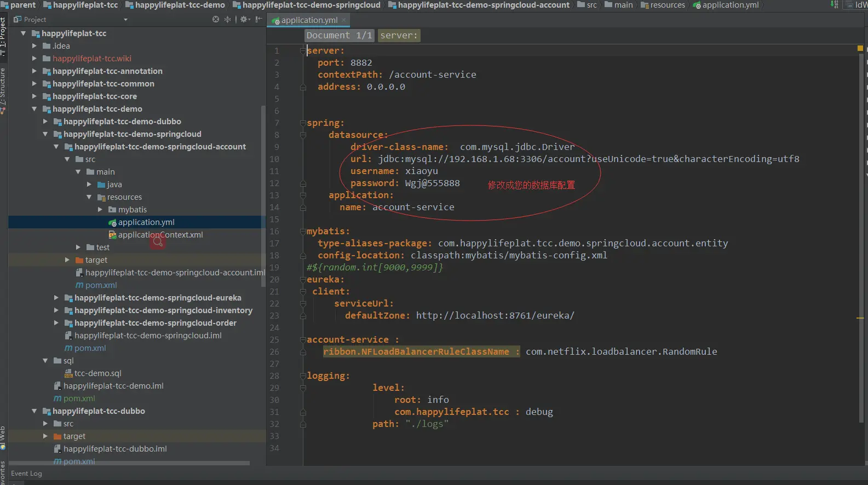The image size is (868, 485).
Task: Fold the server block in the gutter
Action: pos(303,51)
